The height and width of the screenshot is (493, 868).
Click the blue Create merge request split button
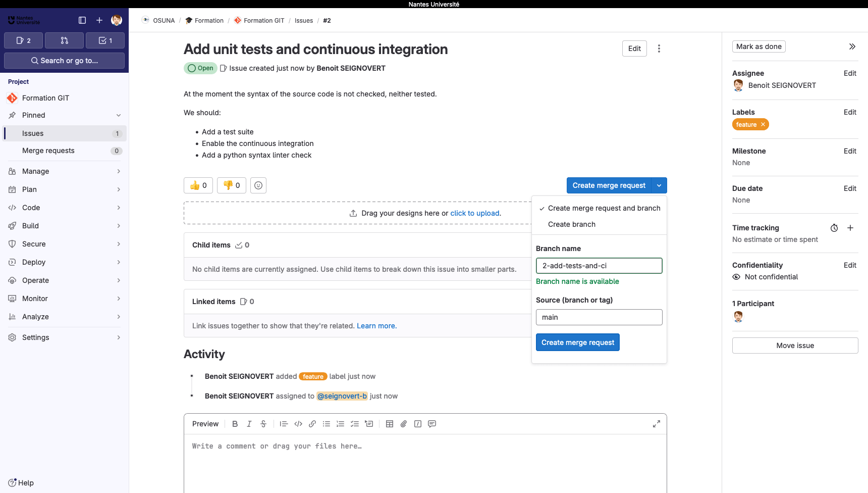click(x=609, y=185)
